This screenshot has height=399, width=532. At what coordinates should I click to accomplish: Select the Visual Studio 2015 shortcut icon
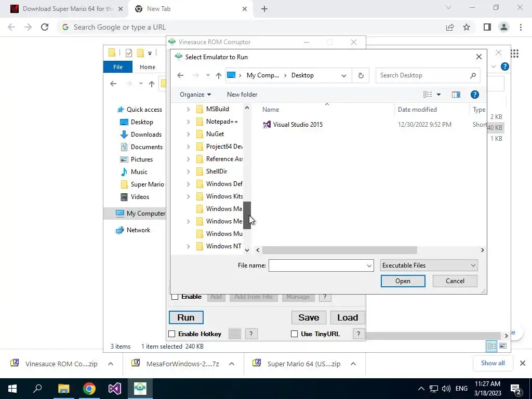pyautogui.click(x=267, y=125)
